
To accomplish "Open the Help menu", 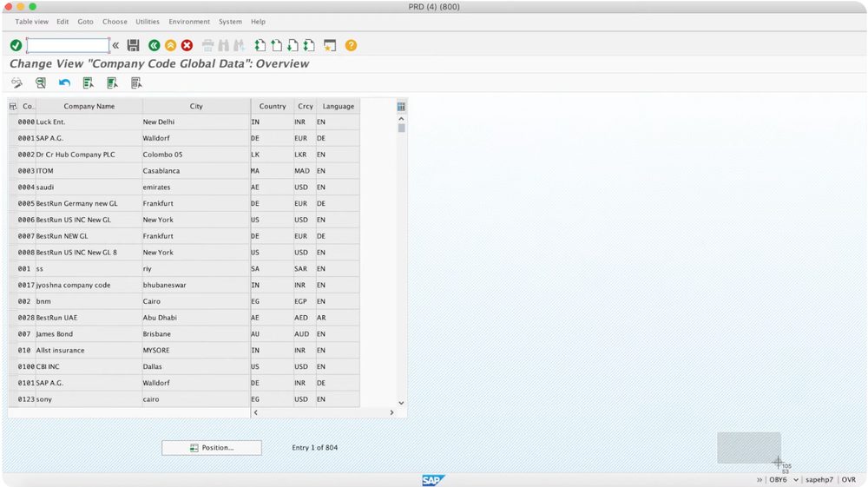I will (x=258, y=22).
